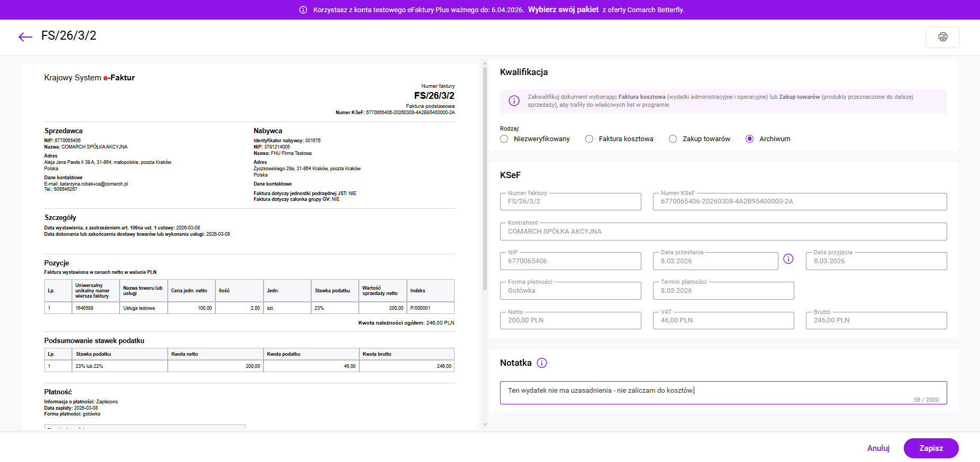Click the back arrow next to FS/26/3/2
Image resolution: width=980 pixels, height=462 pixels.
(25, 36)
